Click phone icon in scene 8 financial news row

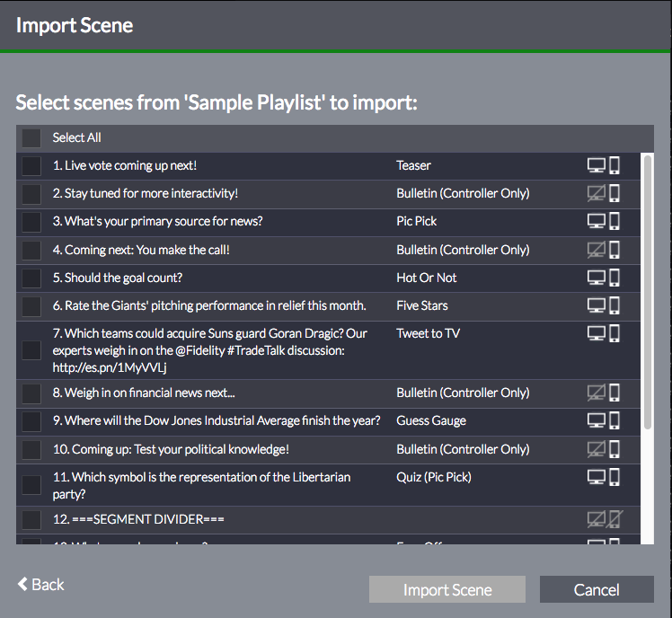615,393
